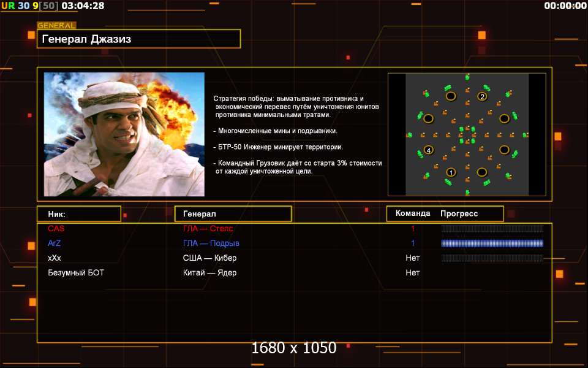Click the GENERAL tab label
Screen dimensions: 588x368
tap(56, 26)
